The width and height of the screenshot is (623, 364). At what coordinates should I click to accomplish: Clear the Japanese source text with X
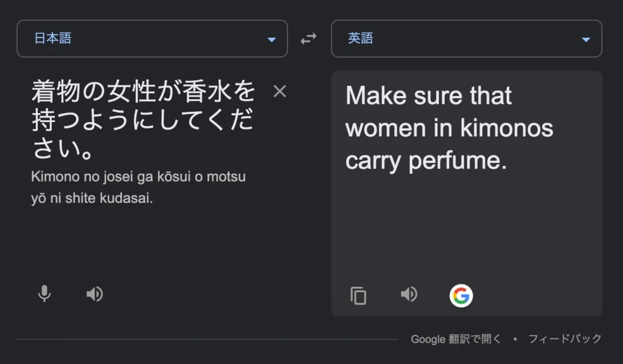point(279,91)
